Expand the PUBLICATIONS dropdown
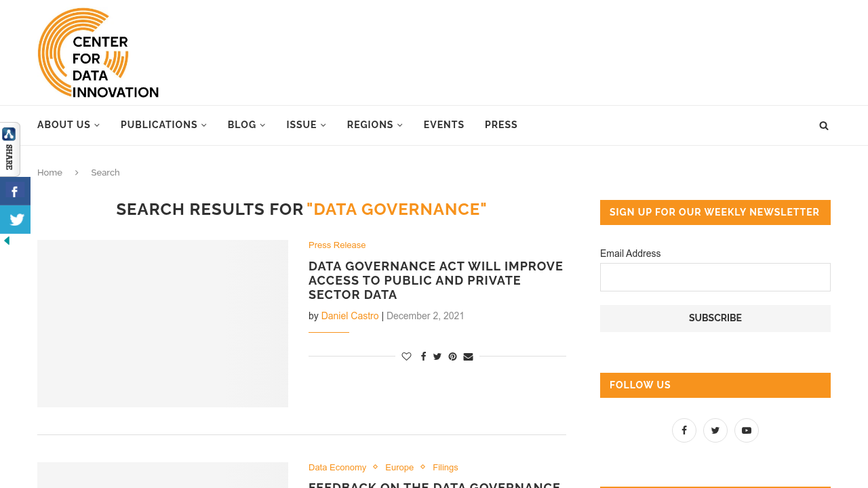This screenshot has width=868, height=488. click(x=163, y=124)
